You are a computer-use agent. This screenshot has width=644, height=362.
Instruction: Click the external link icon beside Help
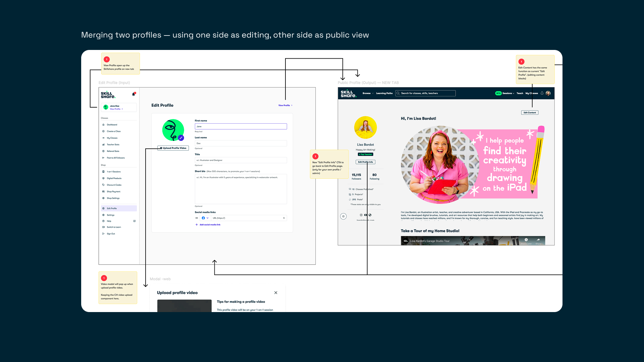coord(135,221)
